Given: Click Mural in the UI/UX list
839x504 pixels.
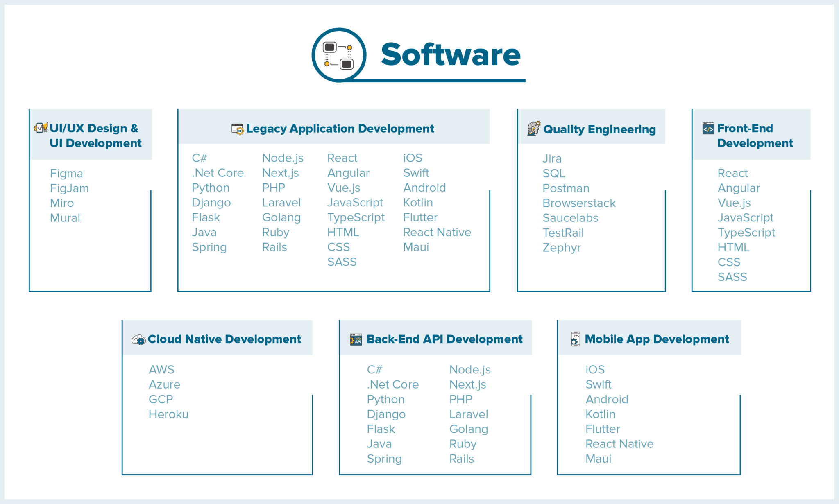Looking at the screenshot, I should tap(65, 218).
